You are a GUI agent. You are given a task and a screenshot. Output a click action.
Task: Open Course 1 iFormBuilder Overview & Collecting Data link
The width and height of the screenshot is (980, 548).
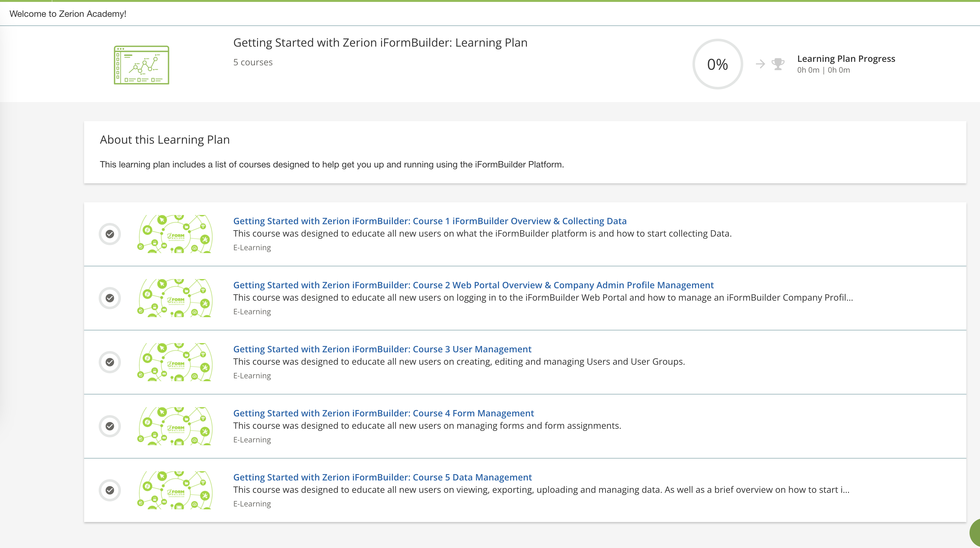click(x=430, y=221)
